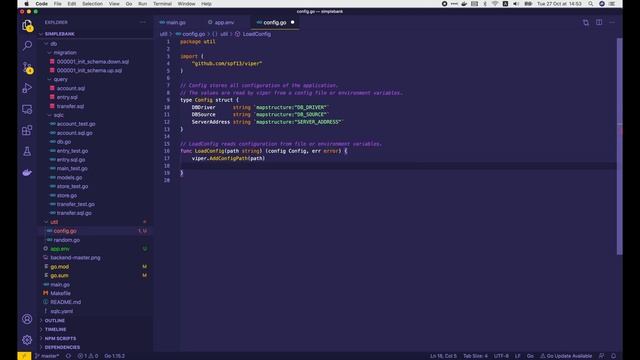Viewport: 640px width, 360px height.
Task: Open the notifications bell in status bar
Action: [613, 356]
